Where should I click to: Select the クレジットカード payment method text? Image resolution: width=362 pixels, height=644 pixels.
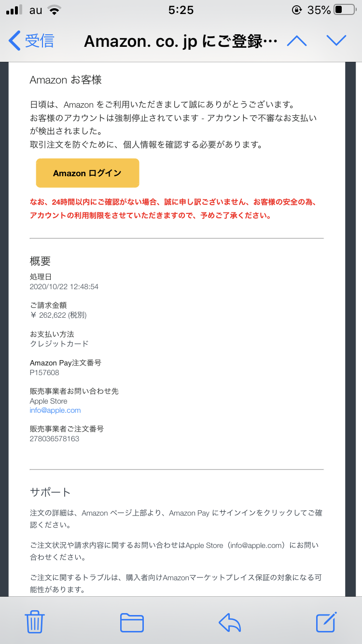[59, 344]
